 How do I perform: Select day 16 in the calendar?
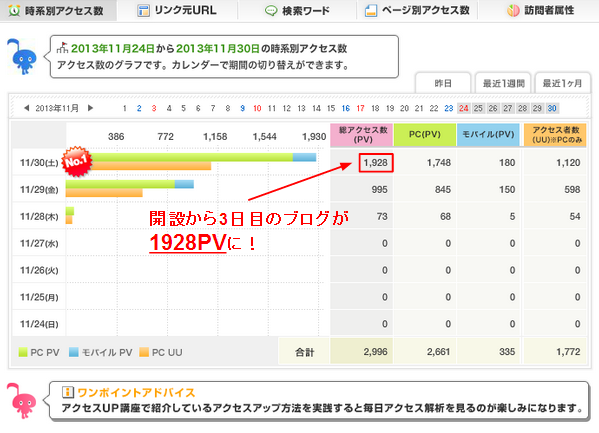[x=346, y=109]
